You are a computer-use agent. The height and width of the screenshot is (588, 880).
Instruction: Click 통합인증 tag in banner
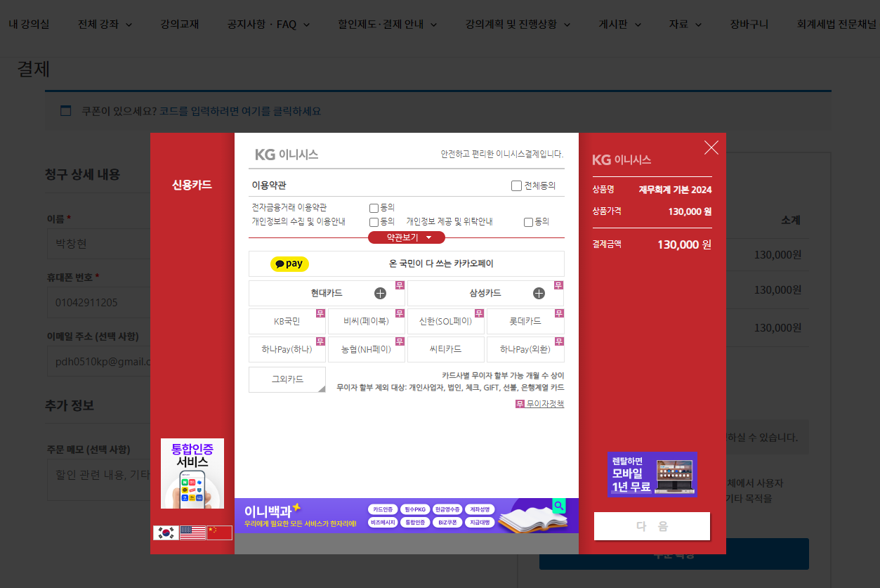click(x=415, y=522)
